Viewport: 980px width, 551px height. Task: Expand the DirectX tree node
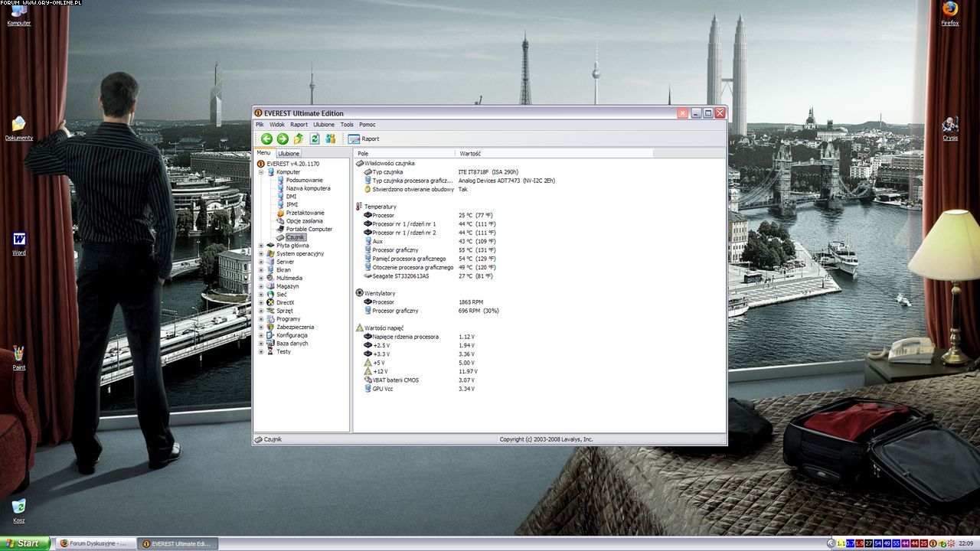tap(261, 302)
